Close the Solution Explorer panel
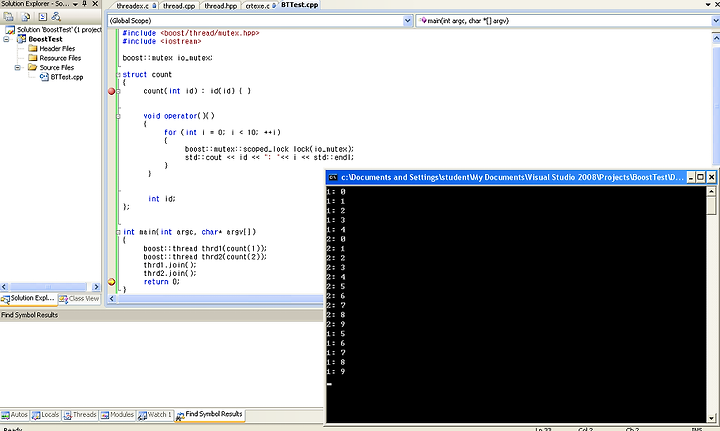Image resolution: width=720 pixels, height=431 pixels. coord(95,4)
